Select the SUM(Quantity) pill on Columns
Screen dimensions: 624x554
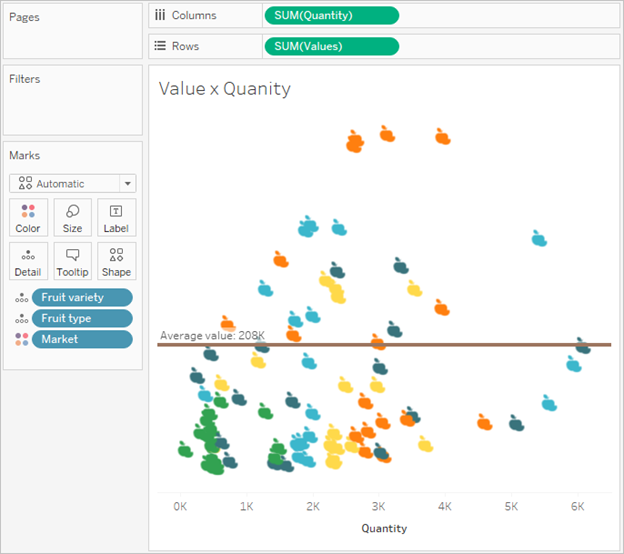(x=332, y=16)
